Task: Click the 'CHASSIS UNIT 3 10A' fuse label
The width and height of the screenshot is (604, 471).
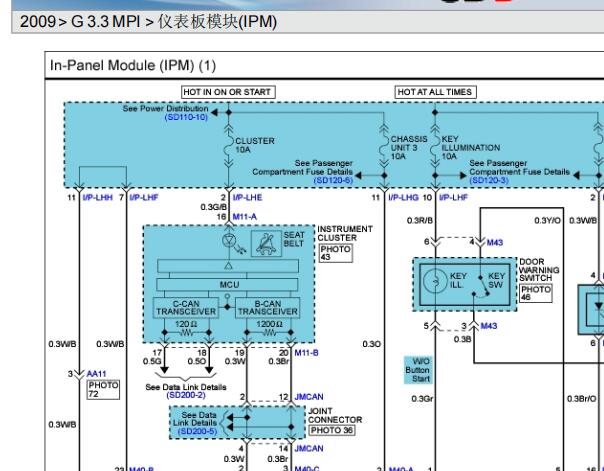Action: coord(409,148)
